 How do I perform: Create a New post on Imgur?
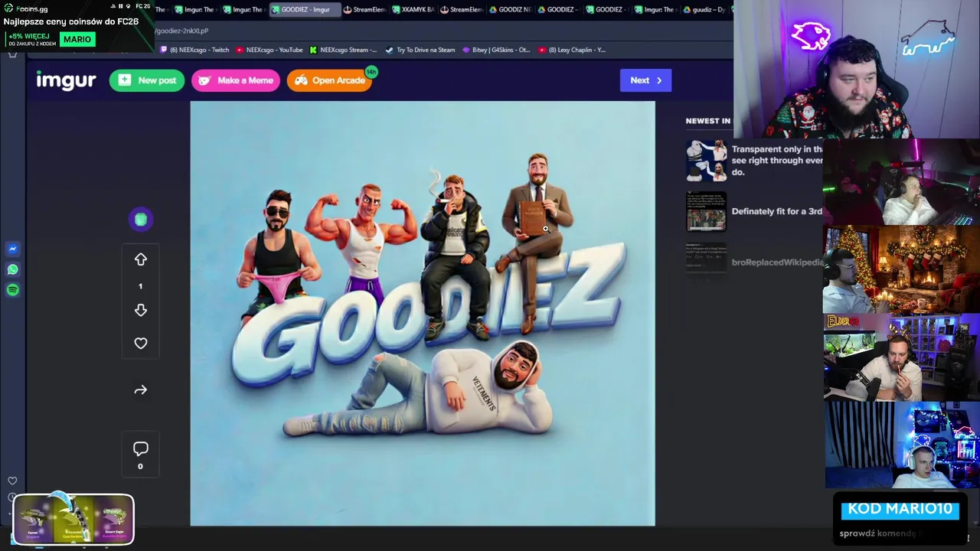coord(147,80)
